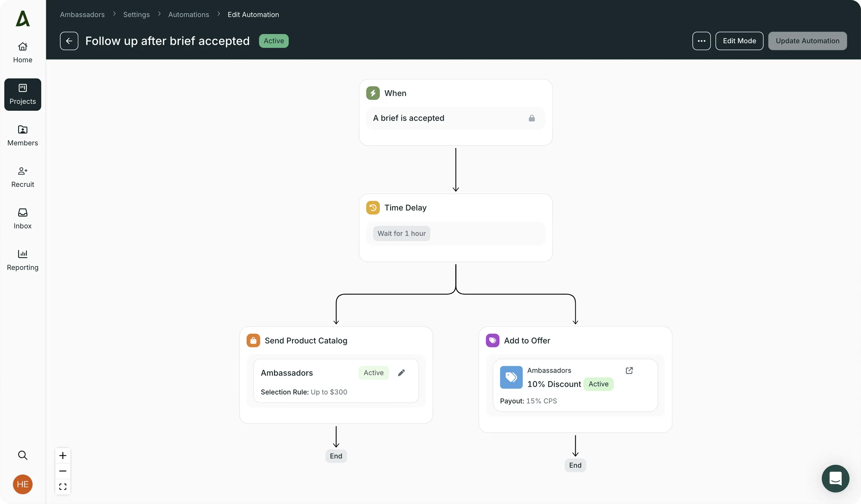
Task: Click the Edit Mode button
Action: pos(739,41)
